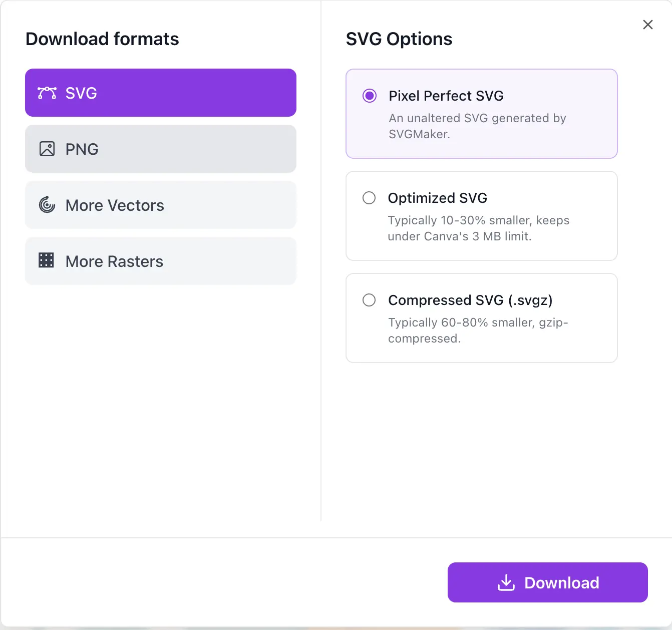Click the Download formats heading
Image resolution: width=672 pixels, height=630 pixels.
[x=102, y=39]
